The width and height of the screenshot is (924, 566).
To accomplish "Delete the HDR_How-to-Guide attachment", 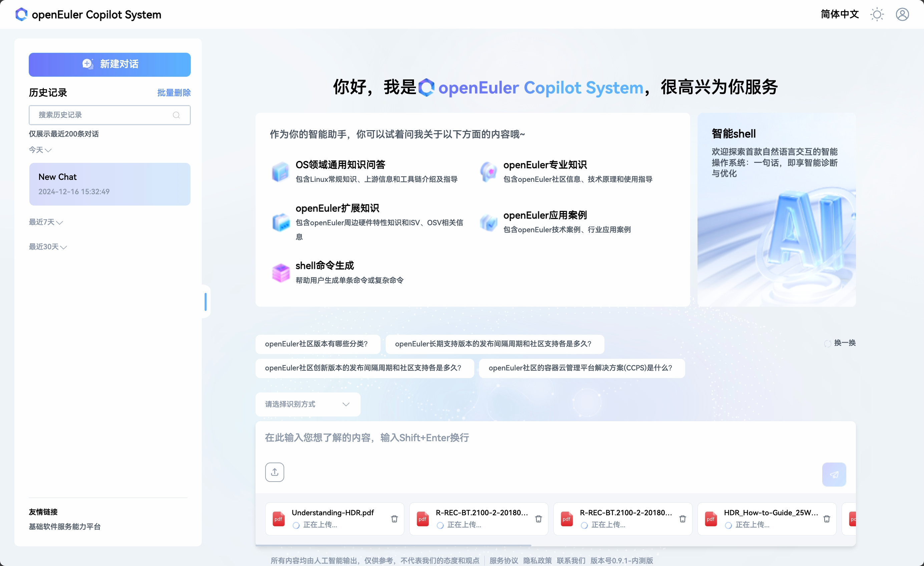I will [x=827, y=519].
